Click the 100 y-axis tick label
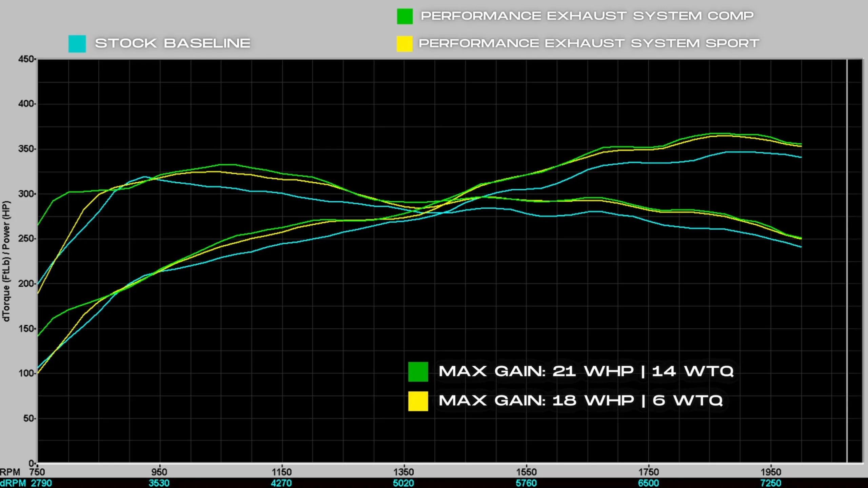The height and width of the screenshot is (488, 868). pos(26,373)
